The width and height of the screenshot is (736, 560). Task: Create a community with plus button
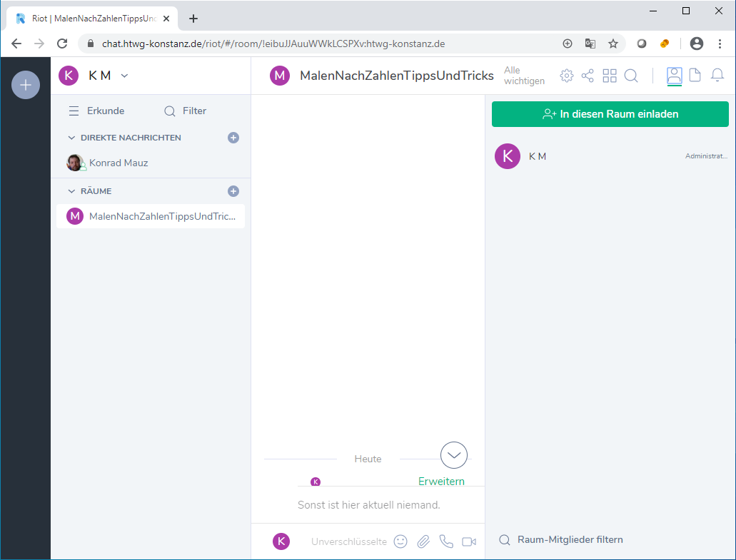(x=26, y=85)
